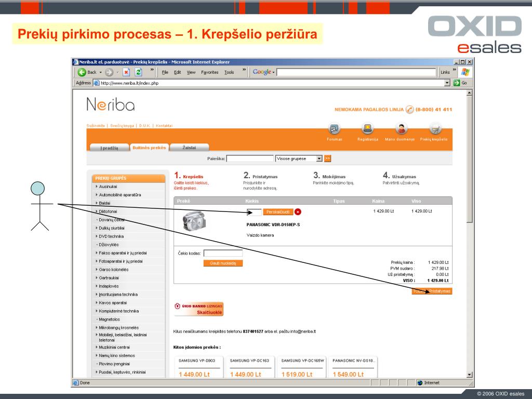532x399 pixels.
Task: Click the browser Forward arrow icon
Action: 109,72
